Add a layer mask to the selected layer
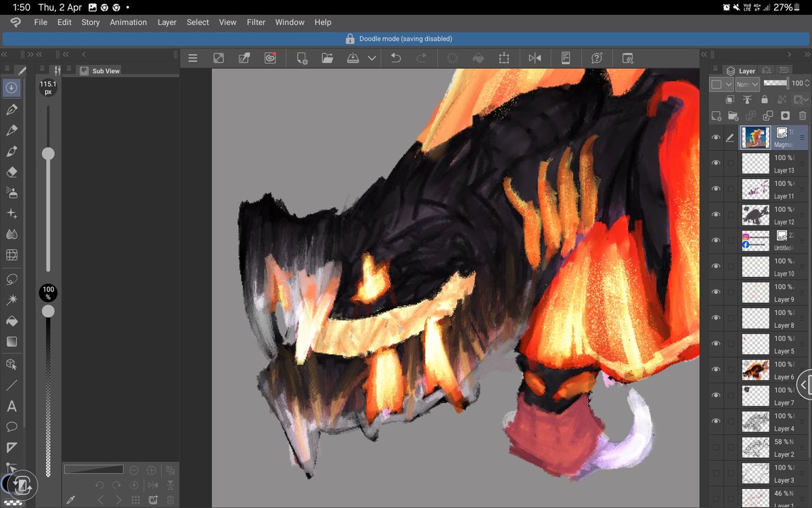 coord(784,115)
